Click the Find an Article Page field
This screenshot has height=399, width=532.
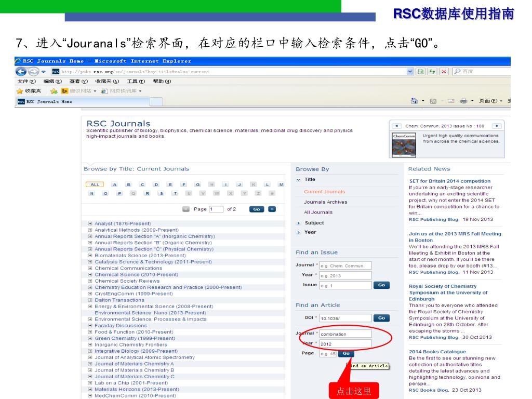point(328,353)
